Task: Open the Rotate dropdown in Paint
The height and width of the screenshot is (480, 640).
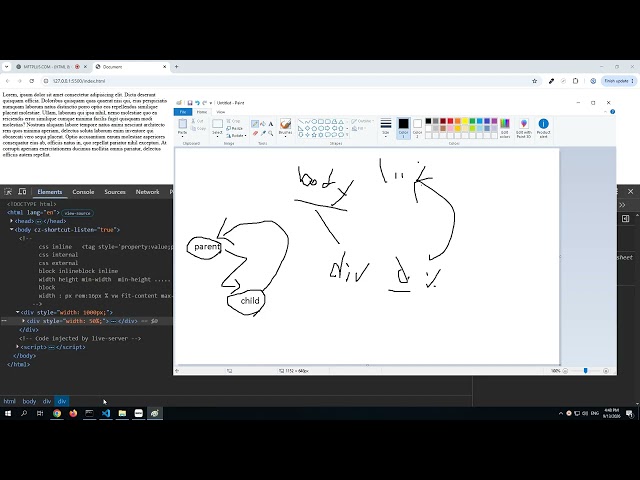Action: (x=236, y=135)
